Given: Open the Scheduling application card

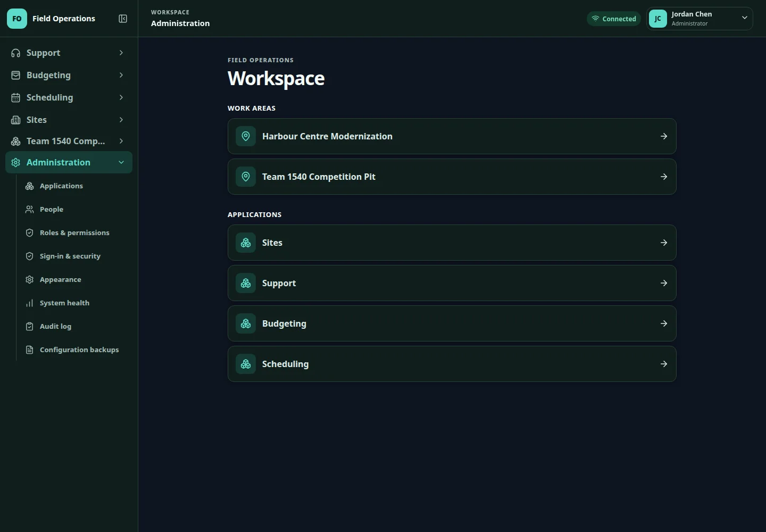Looking at the screenshot, I should click(x=452, y=364).
